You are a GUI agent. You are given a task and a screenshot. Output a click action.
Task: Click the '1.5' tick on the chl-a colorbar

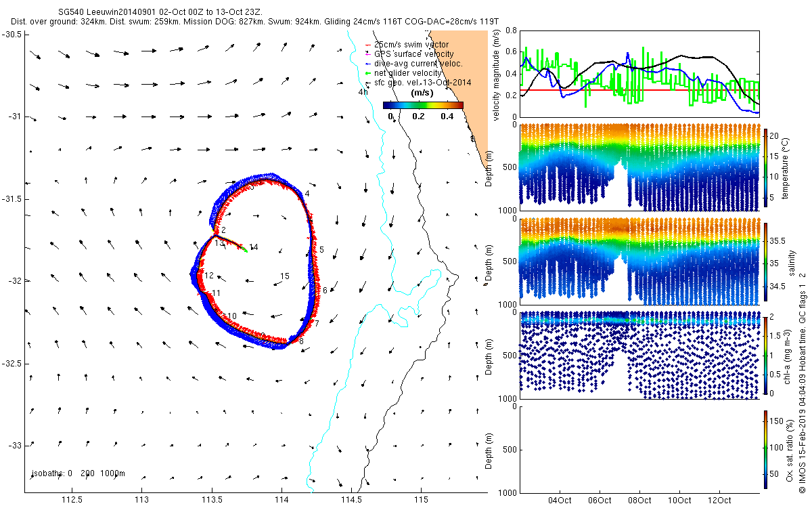(x=776, y=335)
